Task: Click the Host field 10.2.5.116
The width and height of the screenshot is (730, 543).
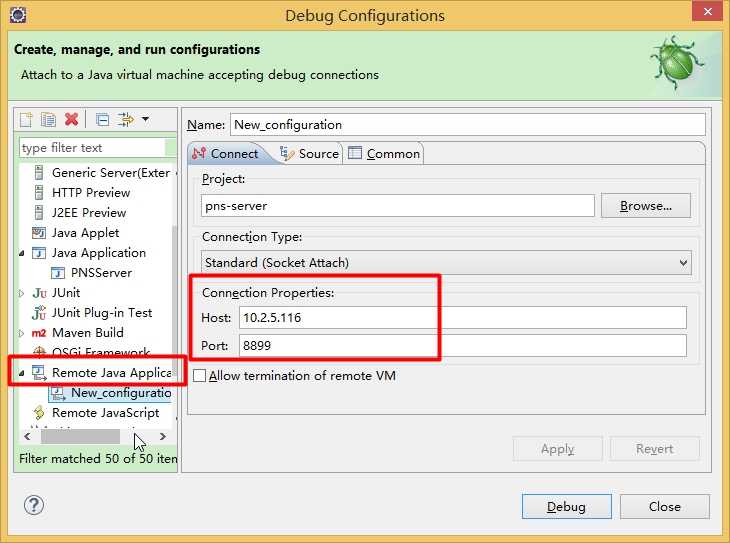Action: coord(463,318)
